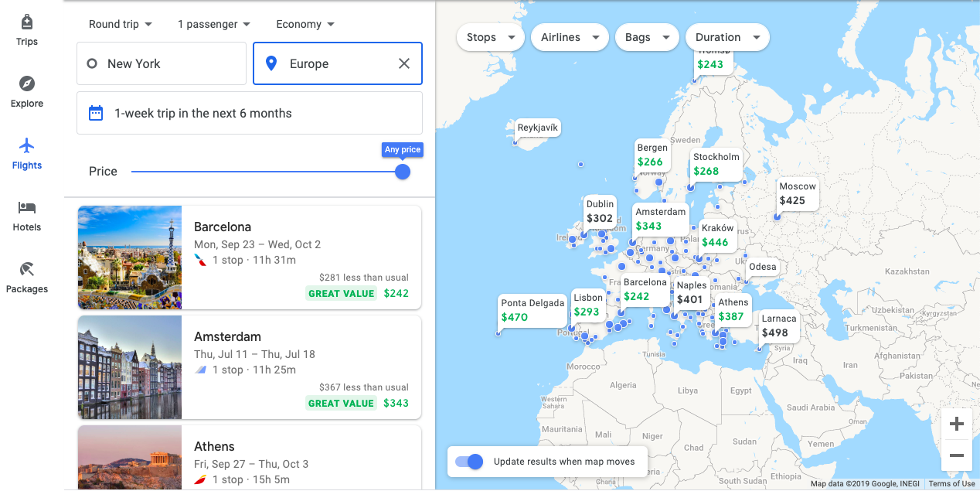Image resolution: width=980 pixels, height=491 pixels.
Task: Click 'Mon, Sep 23 – Wed, Oct 2' dates
Action: coord(257,244)
